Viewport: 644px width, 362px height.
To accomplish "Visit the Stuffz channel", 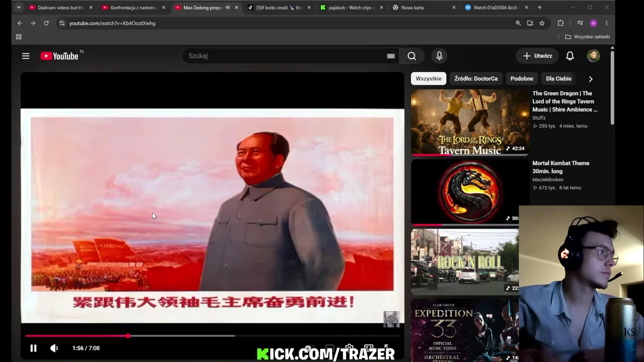I will pos(539,118).
